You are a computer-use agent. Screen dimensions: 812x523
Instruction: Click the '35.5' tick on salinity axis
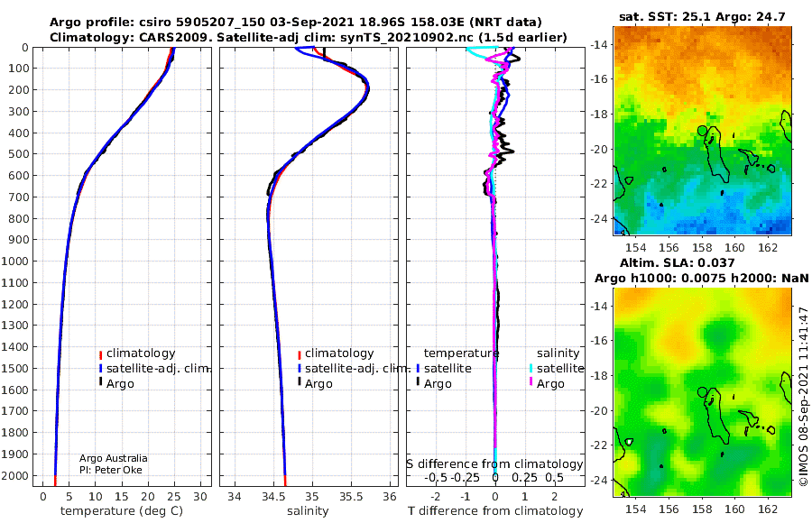[351, 497]
